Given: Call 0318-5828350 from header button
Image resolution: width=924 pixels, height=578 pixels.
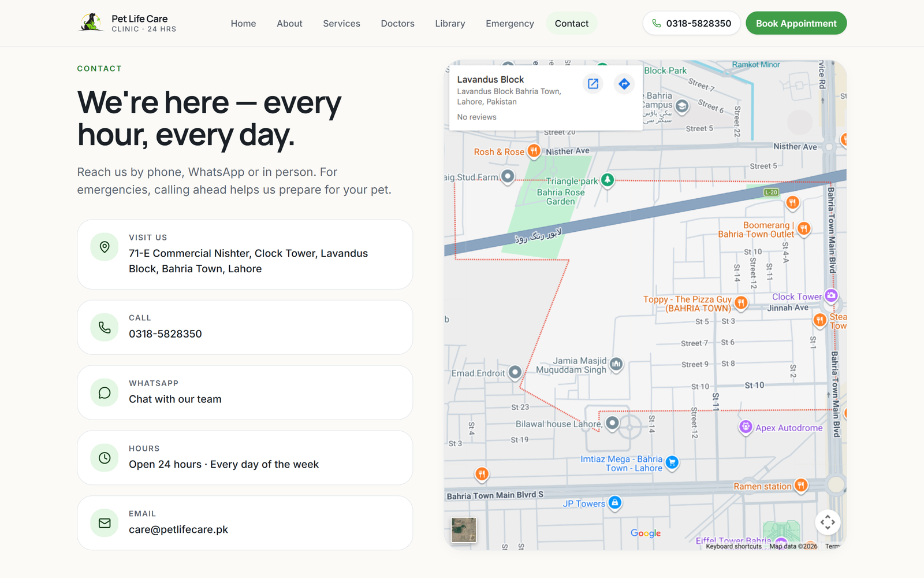Looking at the screenshot, I should coord(691,23).
